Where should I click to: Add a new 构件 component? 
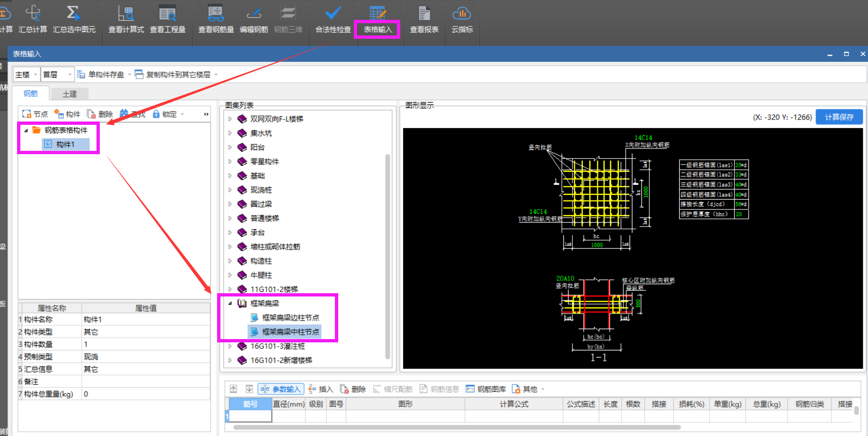coord(67,114)
